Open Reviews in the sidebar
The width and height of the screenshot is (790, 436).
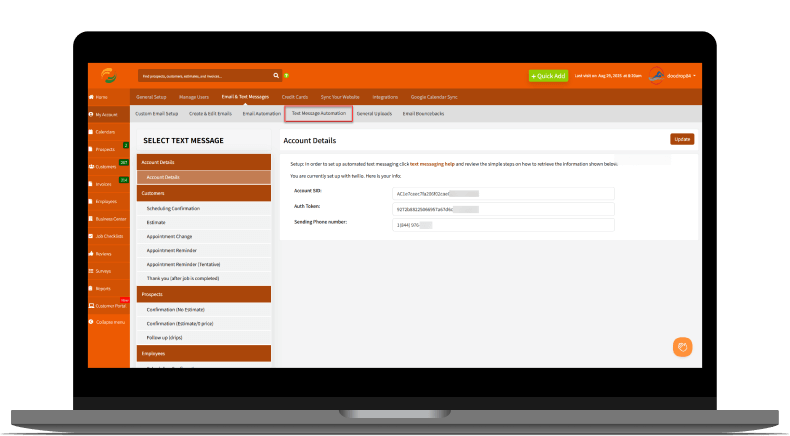tap(105, 253)
